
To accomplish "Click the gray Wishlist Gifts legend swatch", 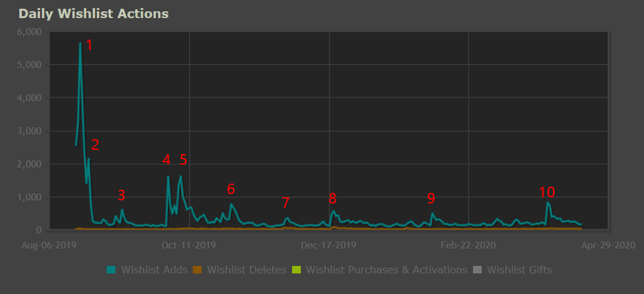I will tap(477, 270).
